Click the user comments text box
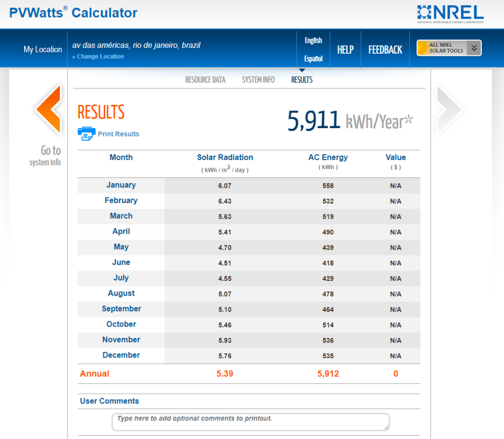This screenshot has height=439, width=504. point(251,422)
